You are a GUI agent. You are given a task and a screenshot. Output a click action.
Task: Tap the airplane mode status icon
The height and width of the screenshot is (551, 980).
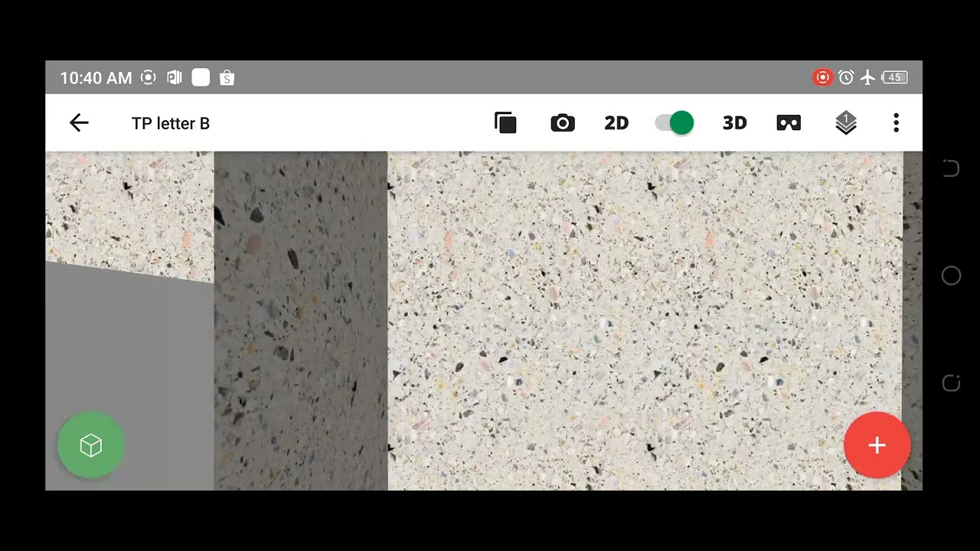867,77
